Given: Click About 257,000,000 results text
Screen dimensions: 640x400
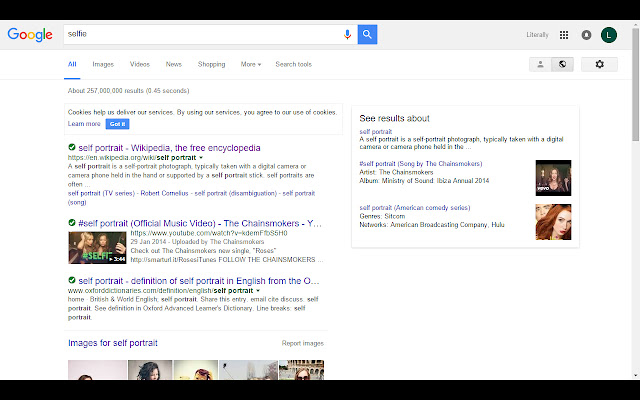Looking at the screenshot, I should (129, 91).
